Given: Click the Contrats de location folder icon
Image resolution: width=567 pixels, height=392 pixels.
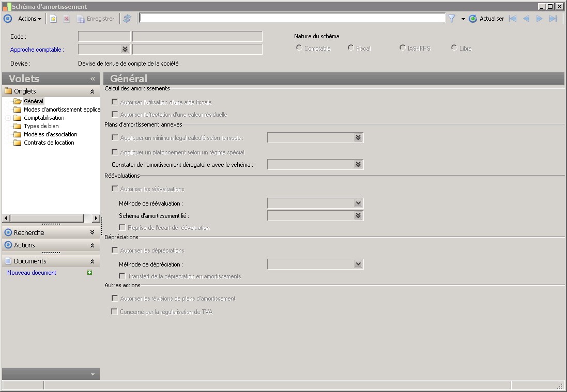Looking at the screenshot, I should click(x=18, y=143).
